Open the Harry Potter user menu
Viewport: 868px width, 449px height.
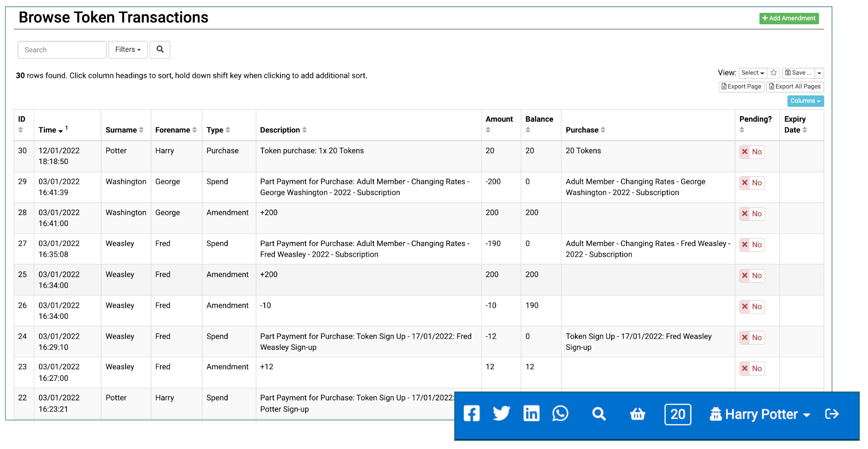760,414
